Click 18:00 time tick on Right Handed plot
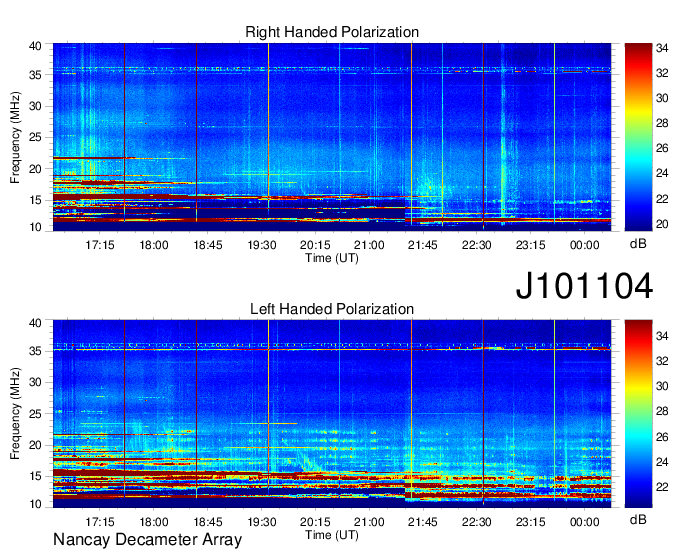Image resolution: width=680 pixels, height=552 pixels. pyautogui.click(x=154, y=245)
